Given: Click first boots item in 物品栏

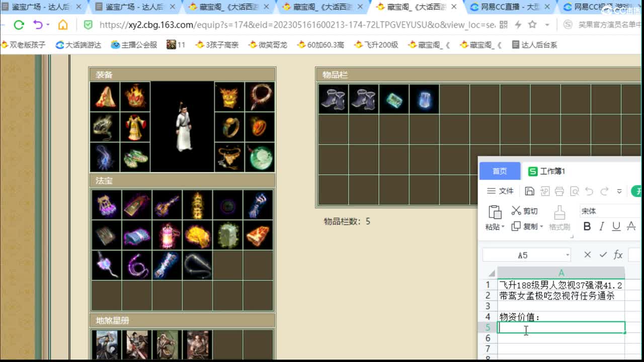Looking at the screenshot, I should tap(334, 99).
